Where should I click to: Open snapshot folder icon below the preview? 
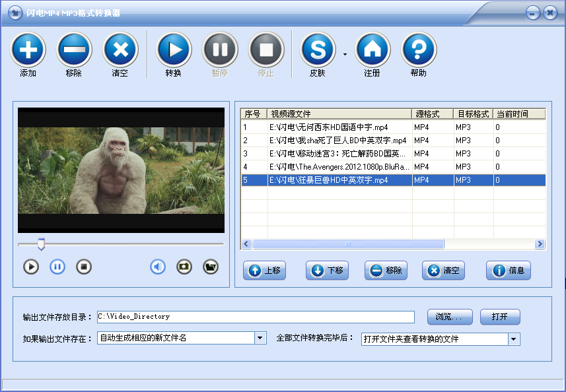tap(211, 267)
